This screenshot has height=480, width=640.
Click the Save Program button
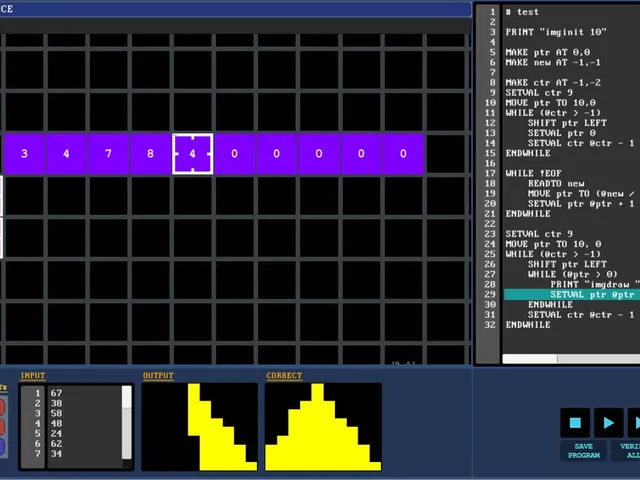coord(584,451)
